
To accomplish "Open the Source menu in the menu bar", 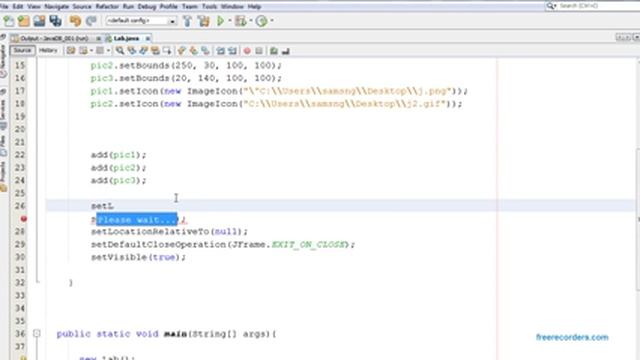I will (x=82, y=7).
